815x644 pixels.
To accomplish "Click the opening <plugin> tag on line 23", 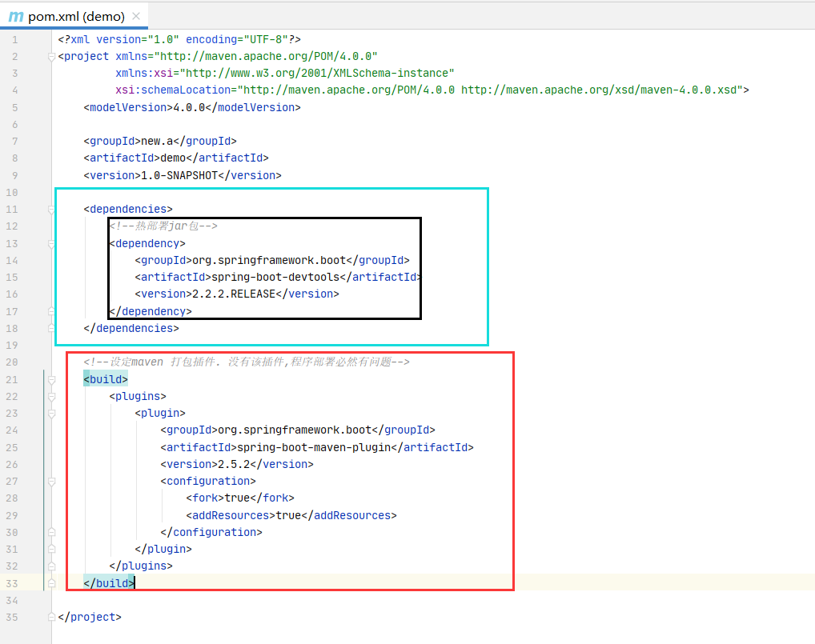I will 160,414.
